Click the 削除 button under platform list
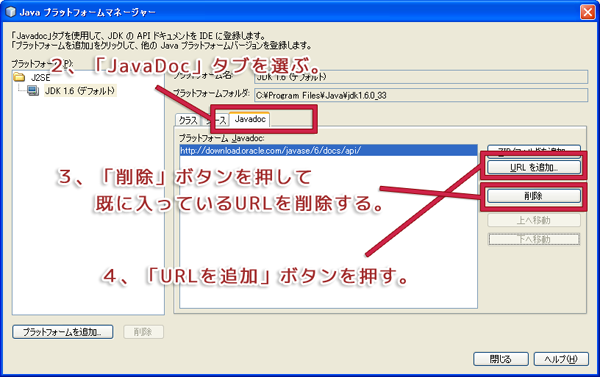The width and height of the screenshot is (600, 377). click(143, 332)
